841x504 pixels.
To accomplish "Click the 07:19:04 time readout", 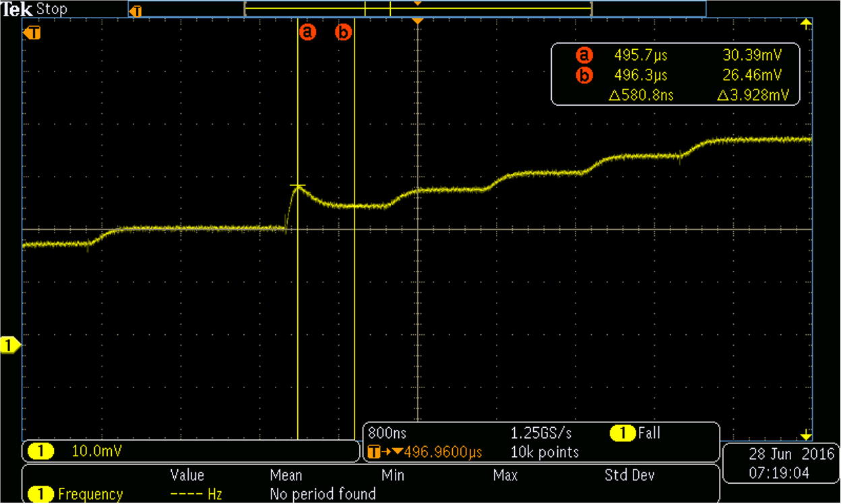I will 779,473.
